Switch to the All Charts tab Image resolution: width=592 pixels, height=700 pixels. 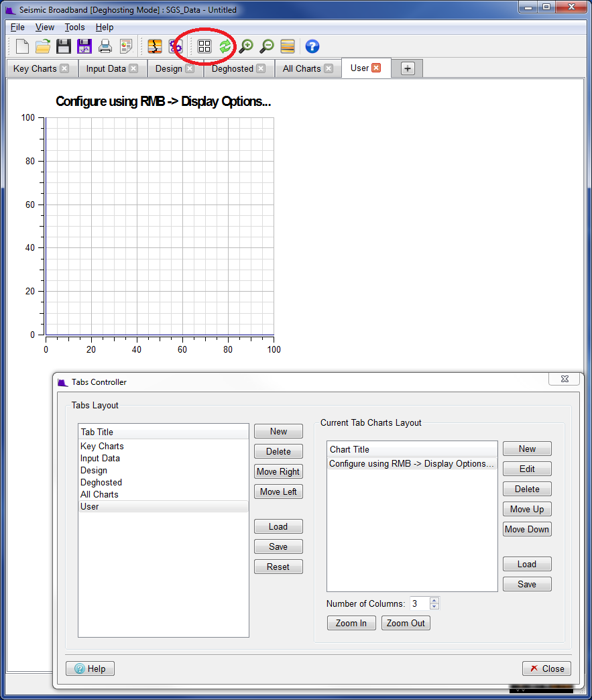(301, 68)
